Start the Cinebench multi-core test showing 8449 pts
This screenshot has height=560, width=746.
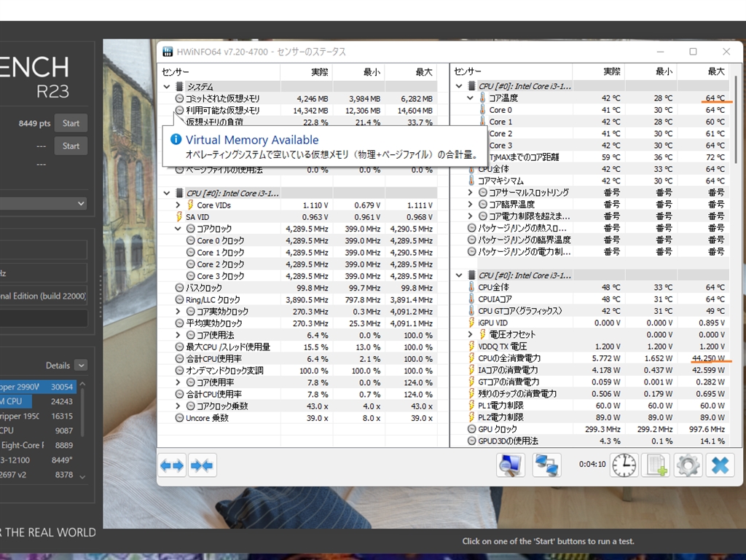point(71,123)
